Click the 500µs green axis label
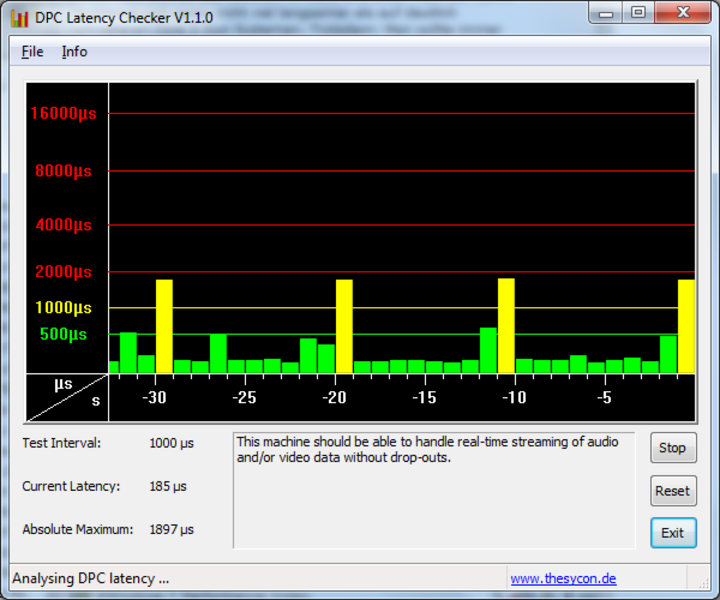This screenshot has width=720, height=600. pos(63,334)
